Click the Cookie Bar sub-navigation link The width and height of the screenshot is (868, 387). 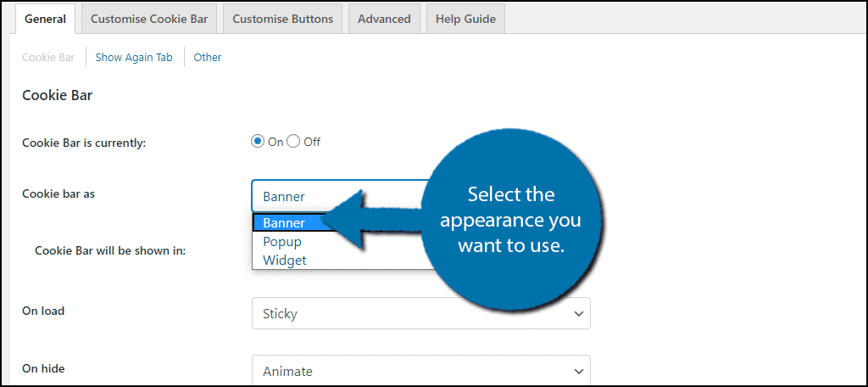(48, 57)
